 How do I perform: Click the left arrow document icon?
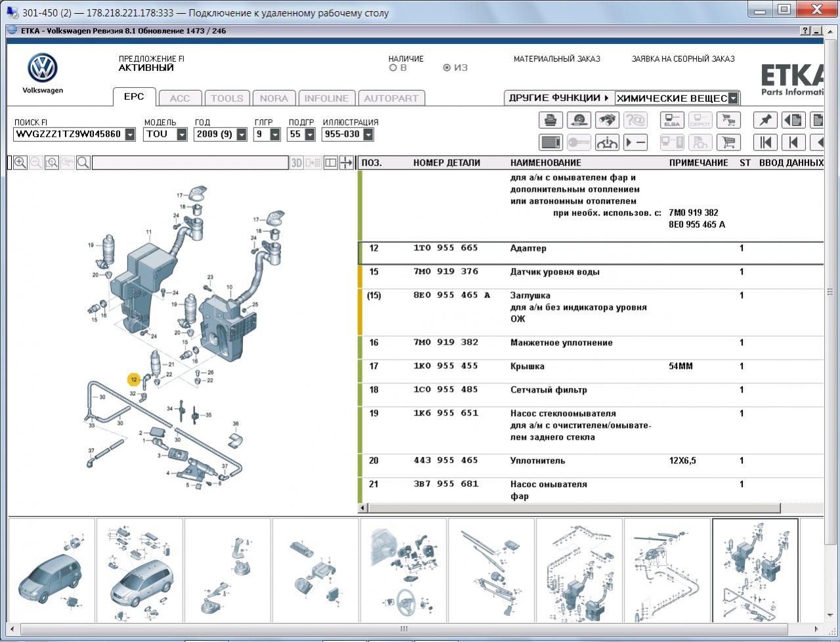coord(793,120)
